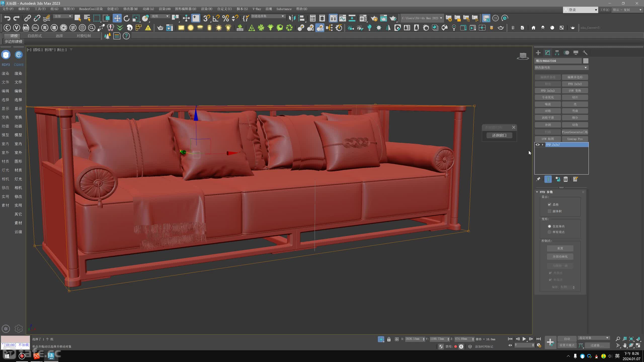Expand FFD 2x2x2 sub-object arrow
644x362 pixels.
click(x=543, y=145)
